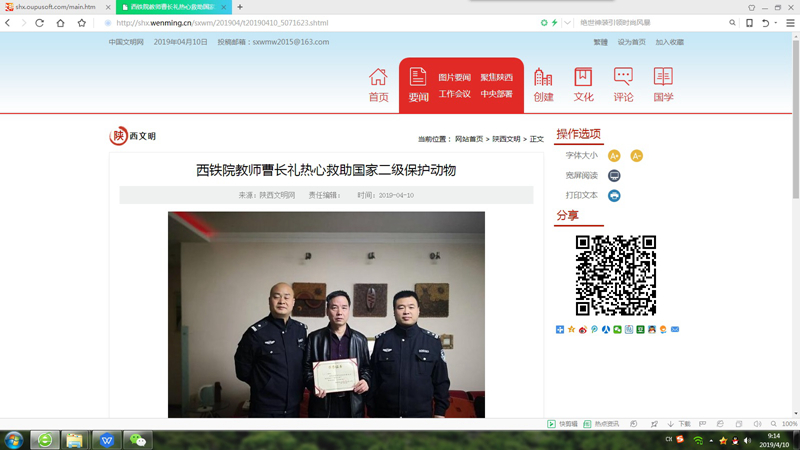Open the 文化 culture section
800x450 pixels.
(x=583, y=84)
